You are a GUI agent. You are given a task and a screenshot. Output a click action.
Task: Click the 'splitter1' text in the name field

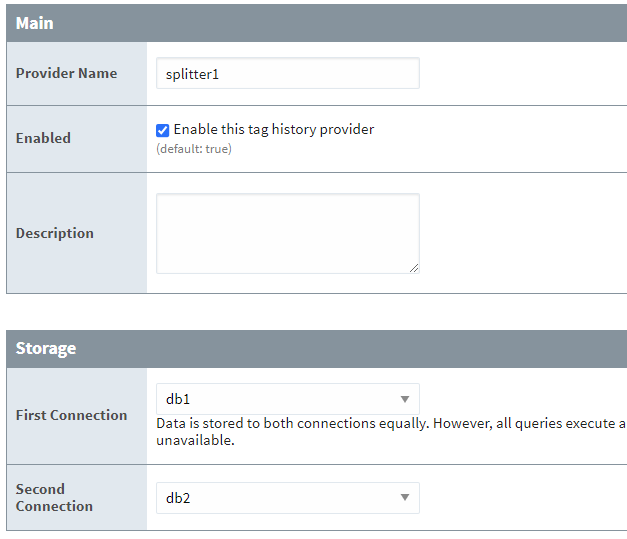(191, 73)
